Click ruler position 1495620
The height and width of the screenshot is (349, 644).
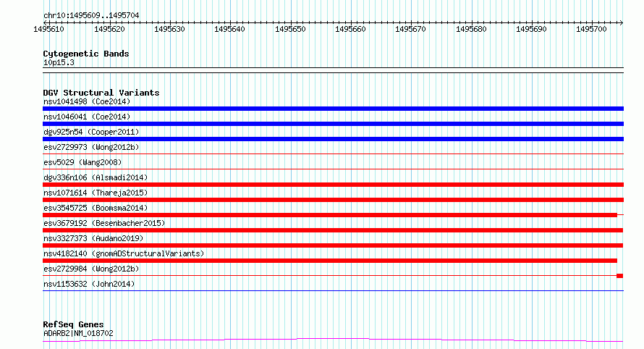click(x=109, y=29)
